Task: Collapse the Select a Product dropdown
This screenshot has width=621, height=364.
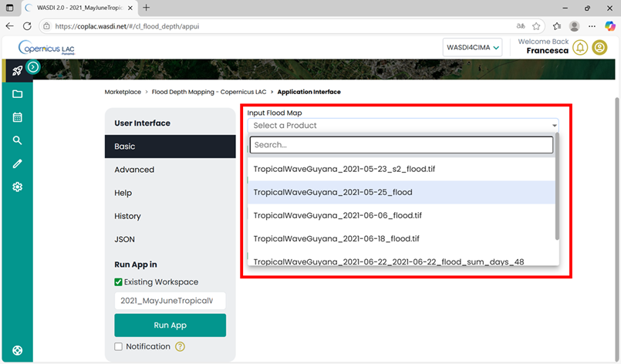Action: 403,126
